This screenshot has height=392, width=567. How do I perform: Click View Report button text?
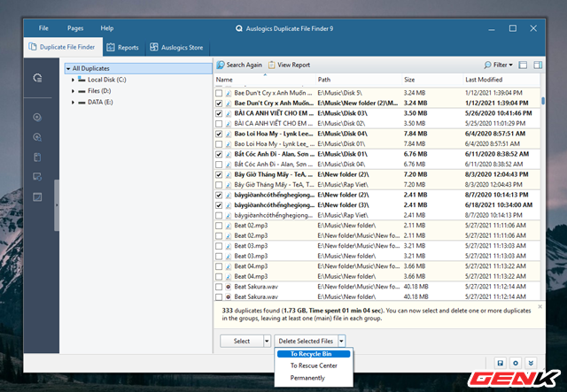coord(293,65)
